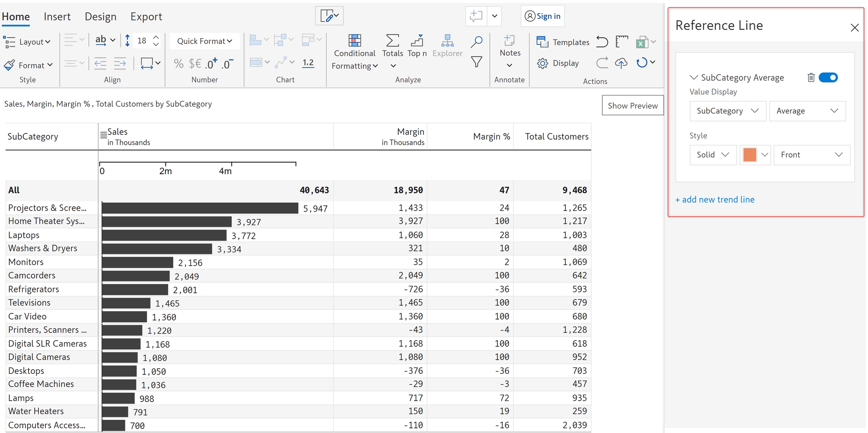868x433 pixels.
Task: Open the Design tab
Action: 100,17
